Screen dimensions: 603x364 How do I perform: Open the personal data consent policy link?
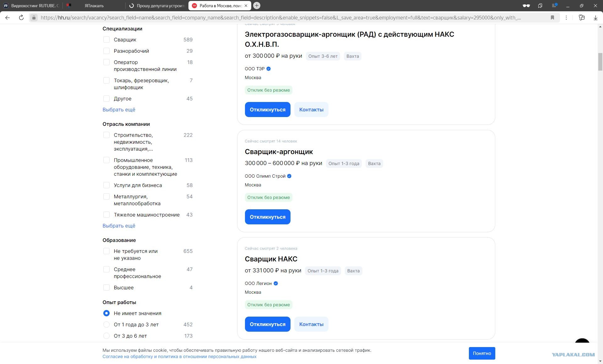pyautogui.click(x=179, y=356)
